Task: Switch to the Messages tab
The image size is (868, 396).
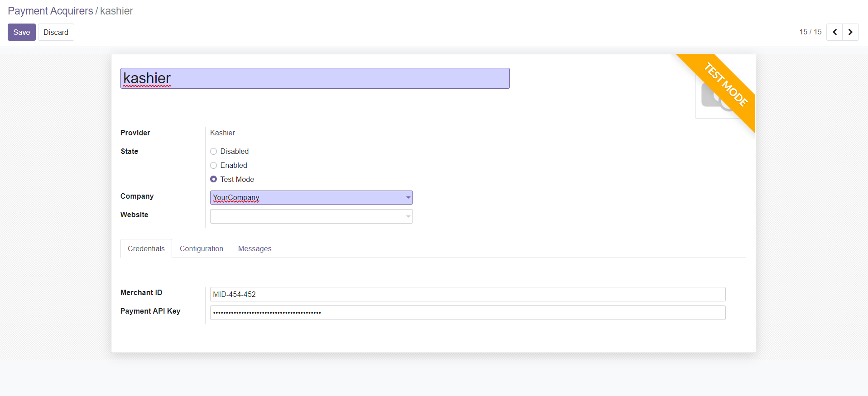Action: click(255, 249)
